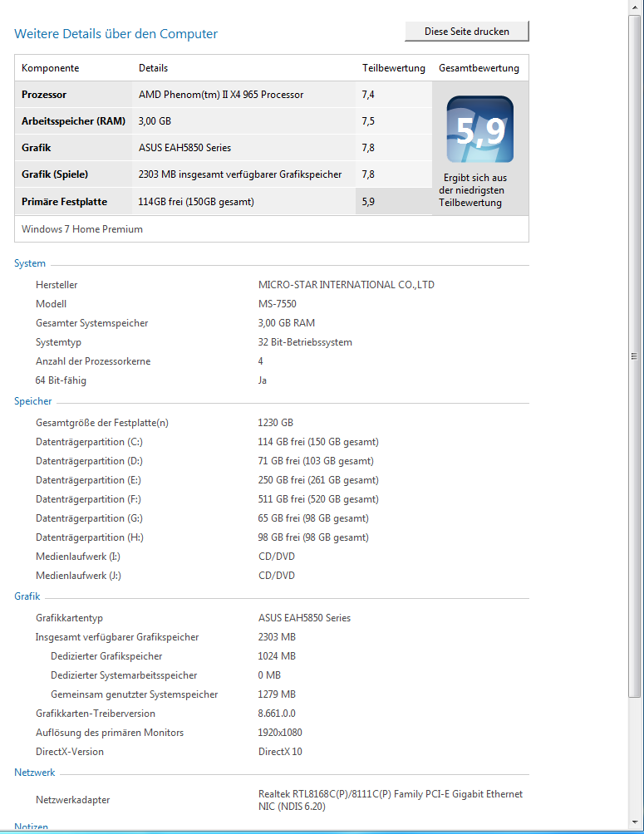Image resolution: width=644 pixels, height=834 pixels.
Task: Click 71 GB frei (103 GB gesamt) value
Action: pyautogui.click(x=316, y=461)
